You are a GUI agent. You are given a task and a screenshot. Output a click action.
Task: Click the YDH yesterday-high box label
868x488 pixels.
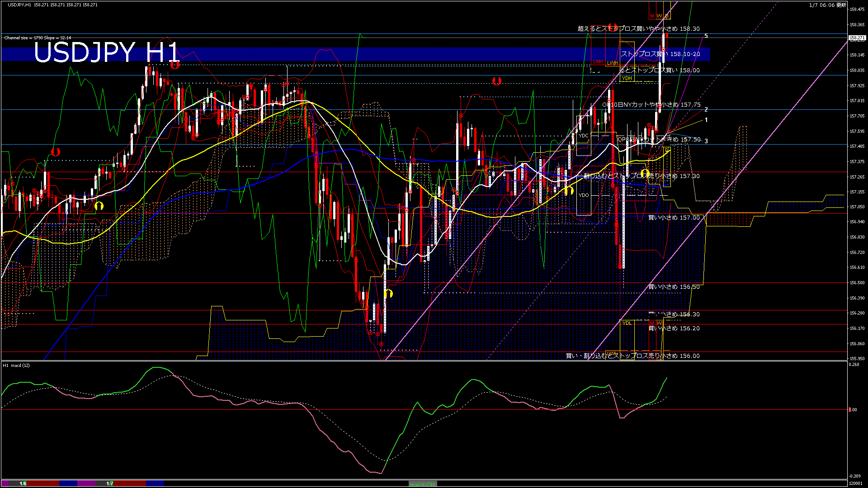point(627,78)
